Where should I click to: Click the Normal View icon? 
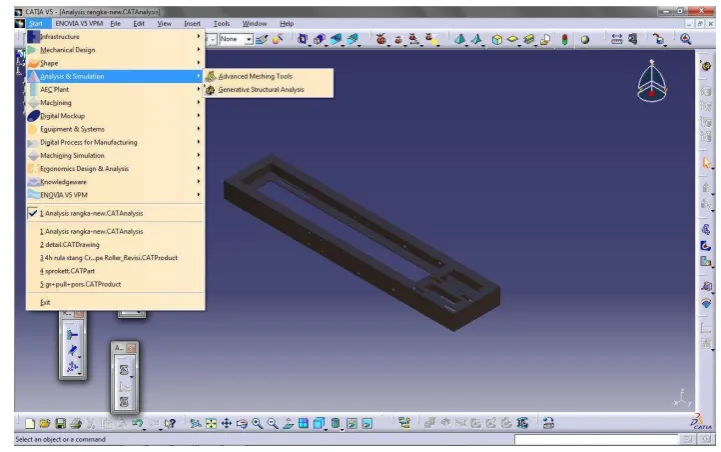pyautogui.click(x=288, y=423)
